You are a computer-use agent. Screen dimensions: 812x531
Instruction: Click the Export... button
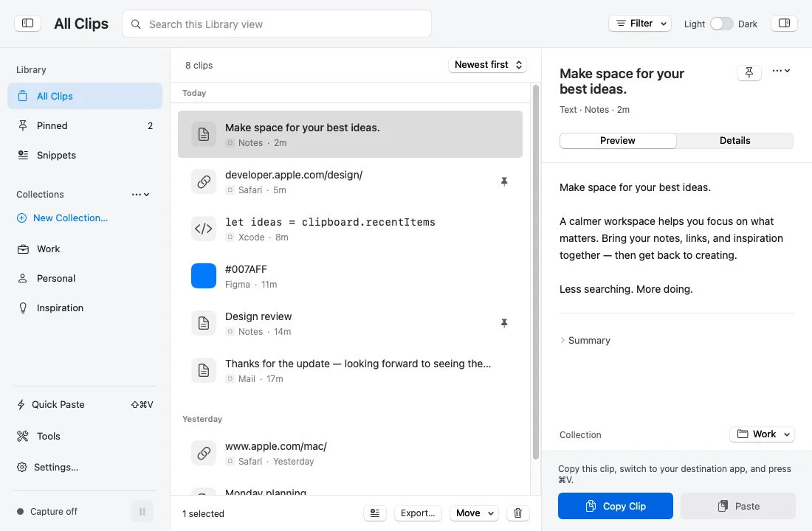(x=418, y=513)
